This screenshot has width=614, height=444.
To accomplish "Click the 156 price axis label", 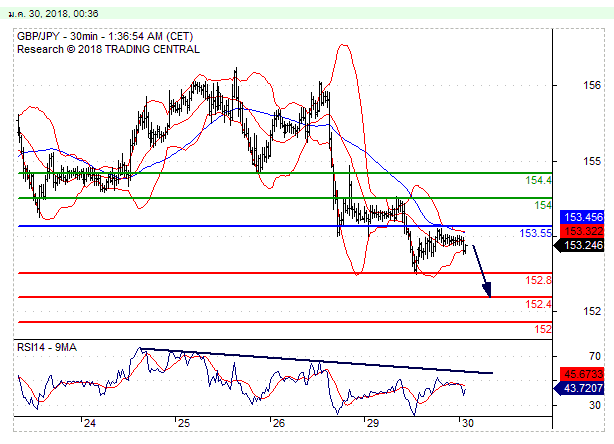I will point(592,85).
